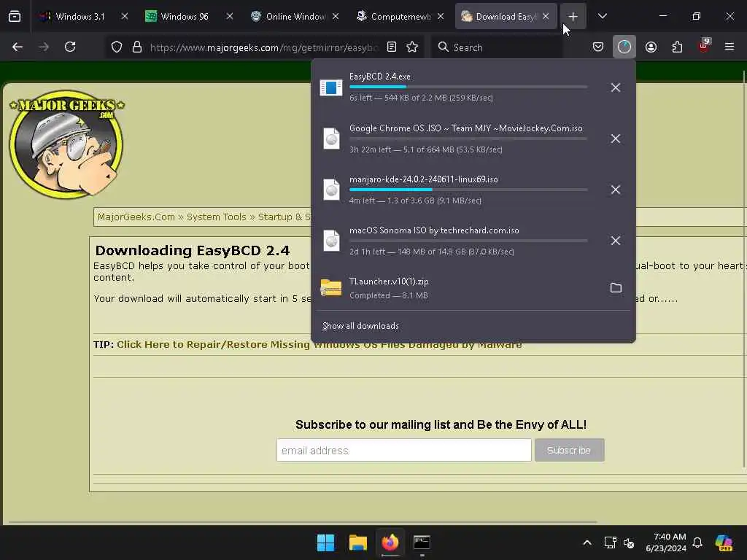Open the System Tools breadcrumb link
This screenshot has width=747, height=560.
coord(216,217)
